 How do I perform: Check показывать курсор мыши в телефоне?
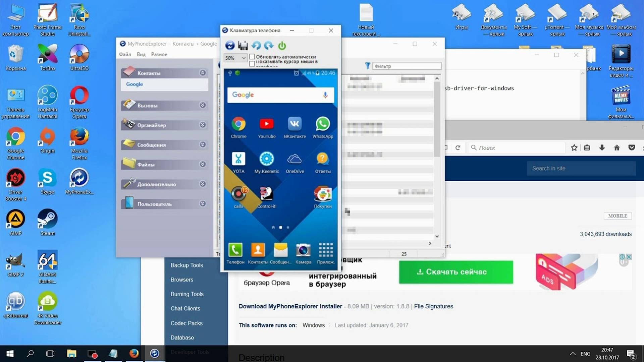[252, 63]
